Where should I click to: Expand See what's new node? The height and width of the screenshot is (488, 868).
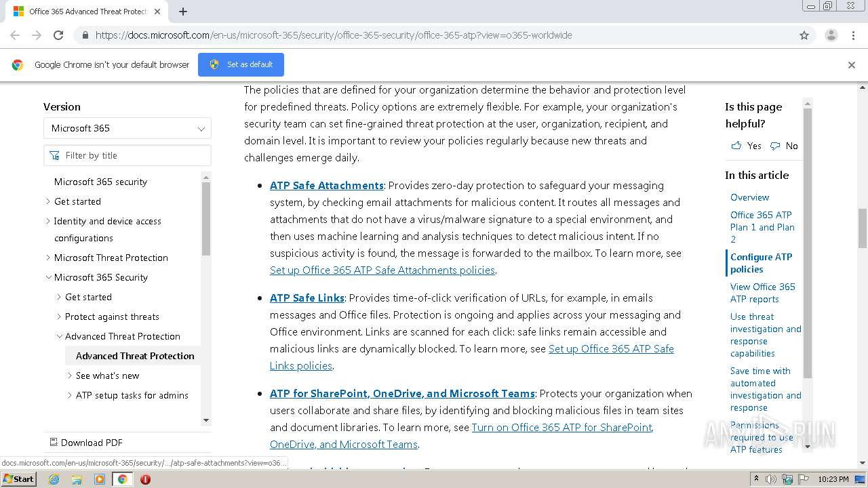(x=70, y=375)
